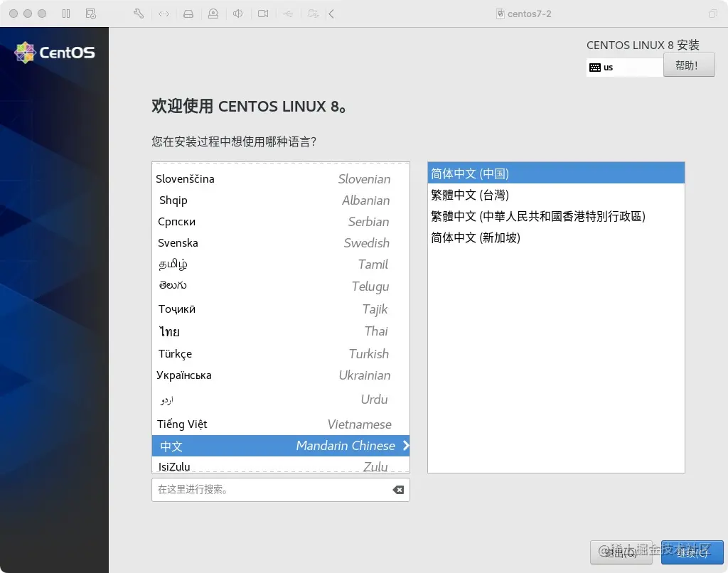Open the USB devices toolbar icon
The width and height of the screenshot is (728, 573).
[287, 13]
